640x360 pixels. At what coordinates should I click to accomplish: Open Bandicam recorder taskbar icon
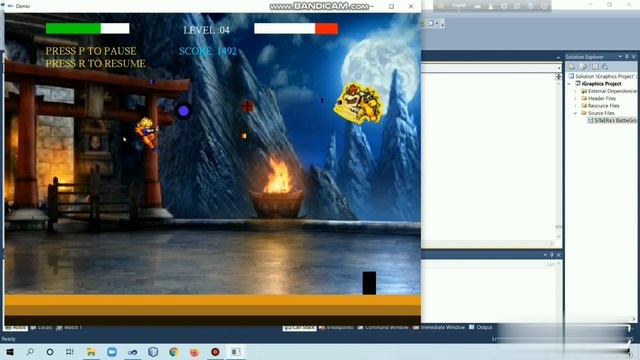click(215, 351)
